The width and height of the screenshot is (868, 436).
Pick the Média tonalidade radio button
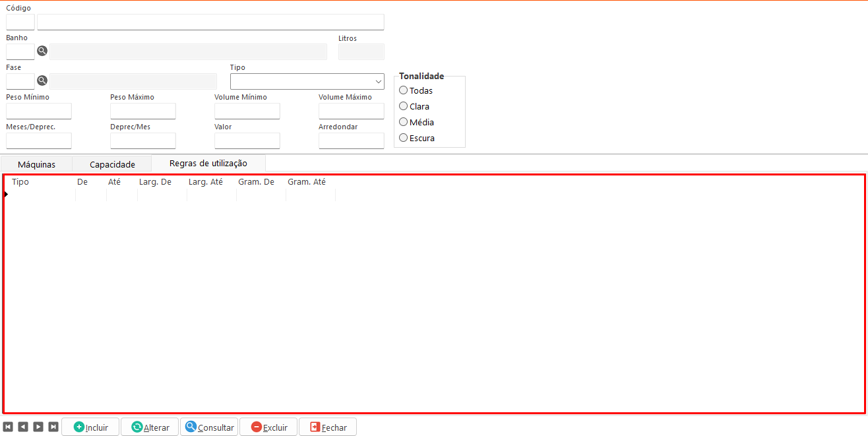click(404, 122)
